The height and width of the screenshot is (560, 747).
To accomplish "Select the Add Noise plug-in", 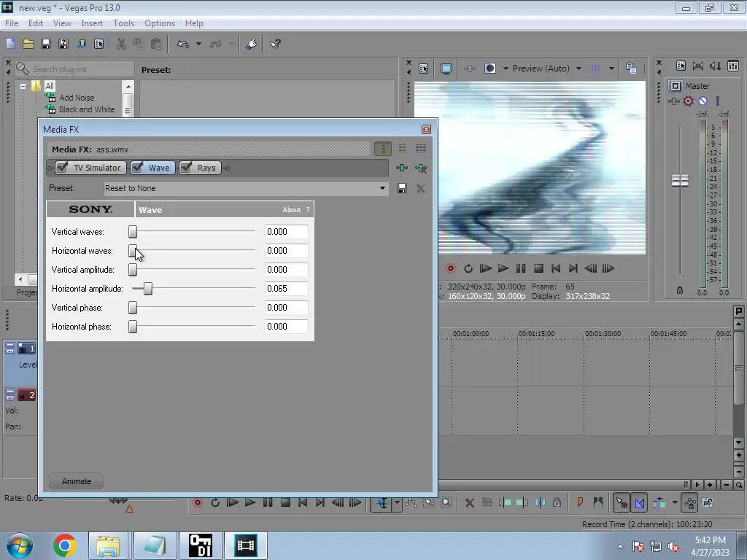I will click(x=77, y=98).
